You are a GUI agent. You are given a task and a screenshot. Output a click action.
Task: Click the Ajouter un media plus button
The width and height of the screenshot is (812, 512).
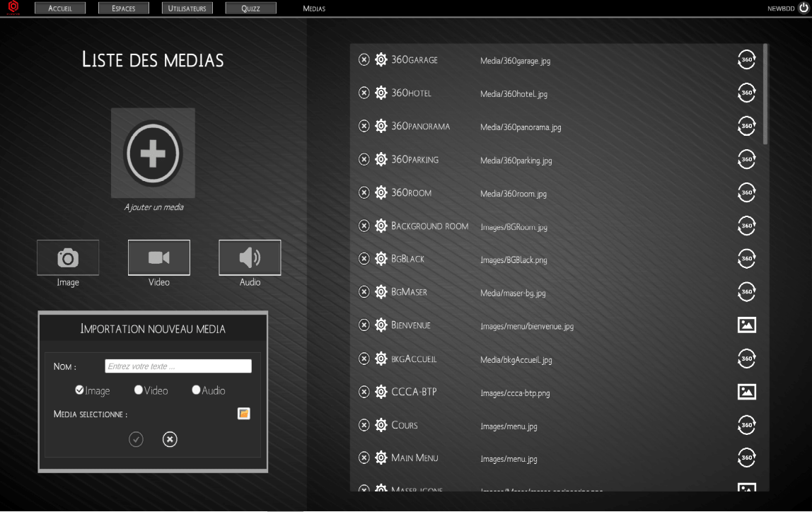153,152
